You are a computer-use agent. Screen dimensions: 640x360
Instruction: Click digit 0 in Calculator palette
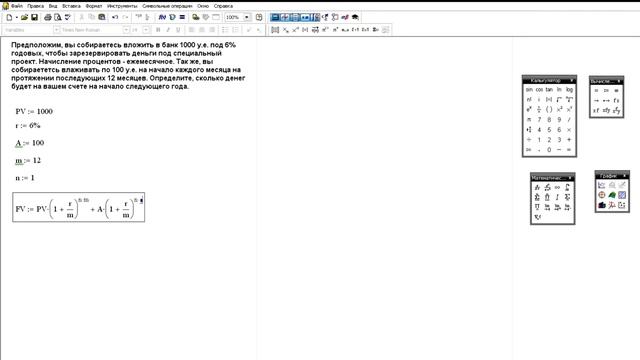[x=549, y=150]
